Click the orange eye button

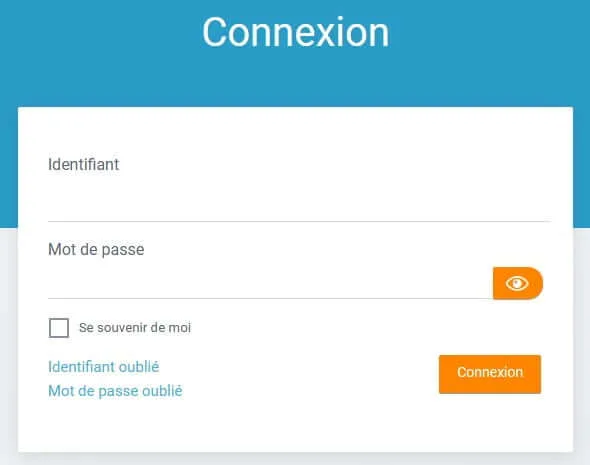[x=518, y=283]
